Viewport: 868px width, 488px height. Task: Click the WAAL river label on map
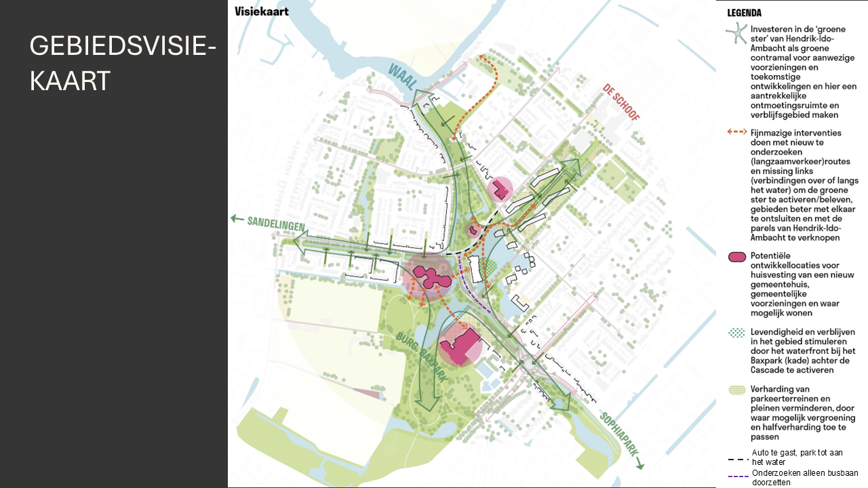402,81
